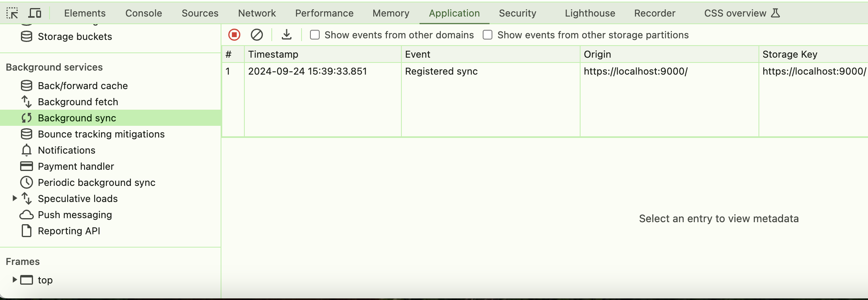868x300 pixels.
Task: Click the Periodic background sync clock icon
Action: (x=27, y=183)
